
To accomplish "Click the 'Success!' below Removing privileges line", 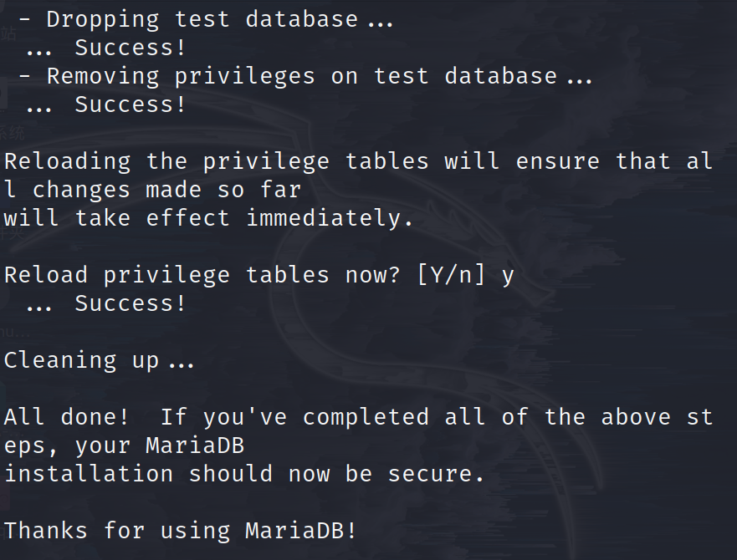I will [131, 104].
